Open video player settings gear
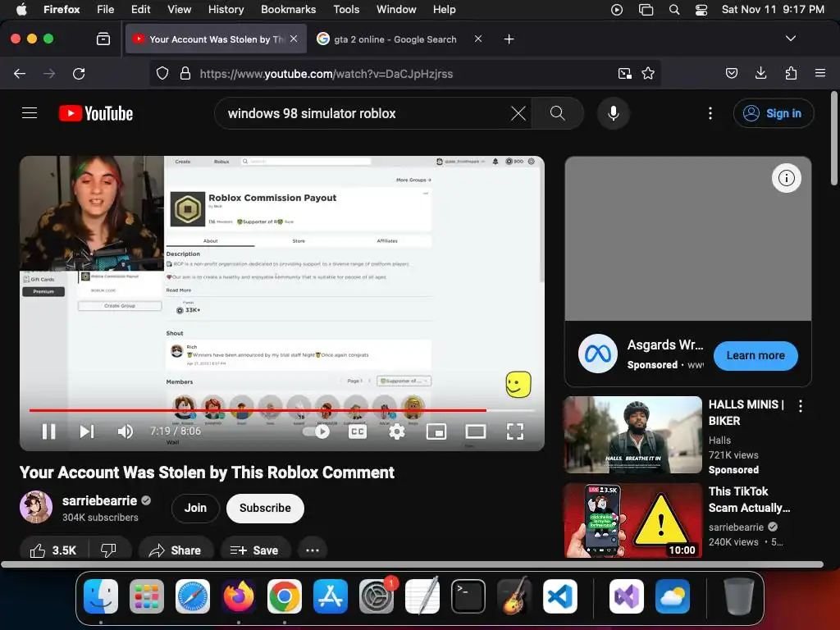The height and width of the screenshot is (630, 840). pyautogui.click(x=396, y=431)
